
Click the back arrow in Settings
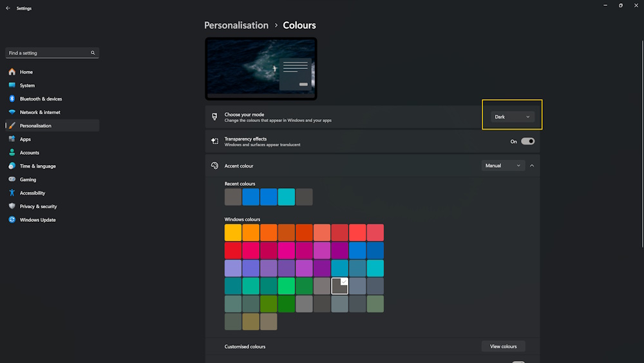click(x=8, y=8)
